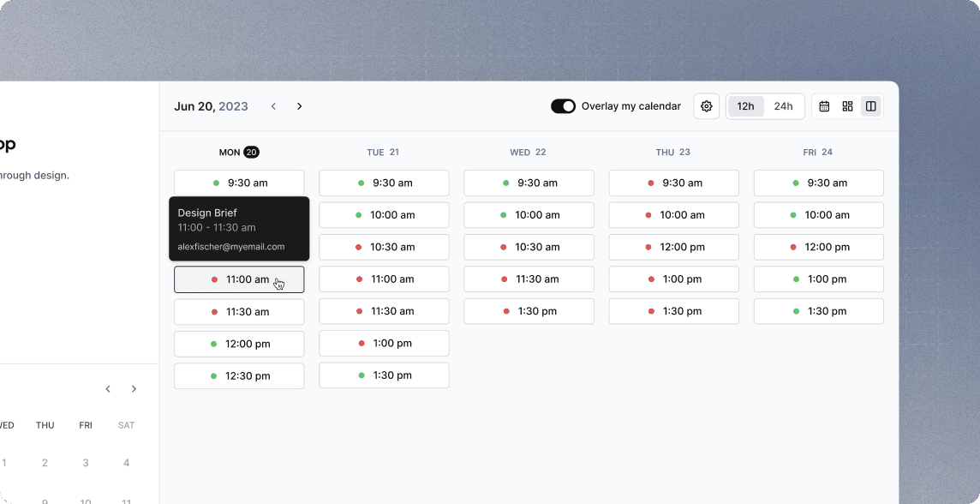Book Wednesday 11:30 am slot

click(x=529, y=279)
